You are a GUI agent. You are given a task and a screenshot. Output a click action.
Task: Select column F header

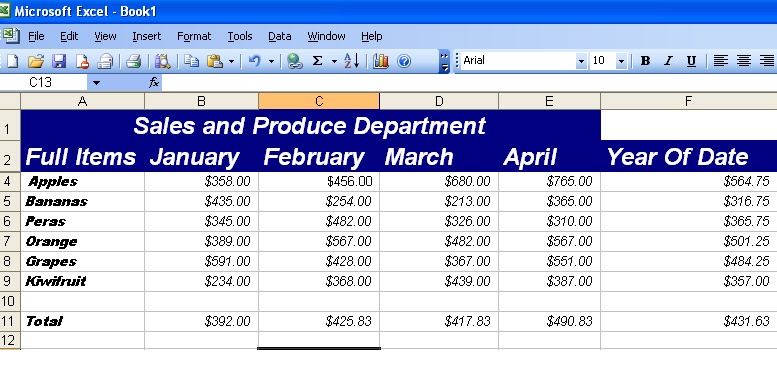pos(688,101)
